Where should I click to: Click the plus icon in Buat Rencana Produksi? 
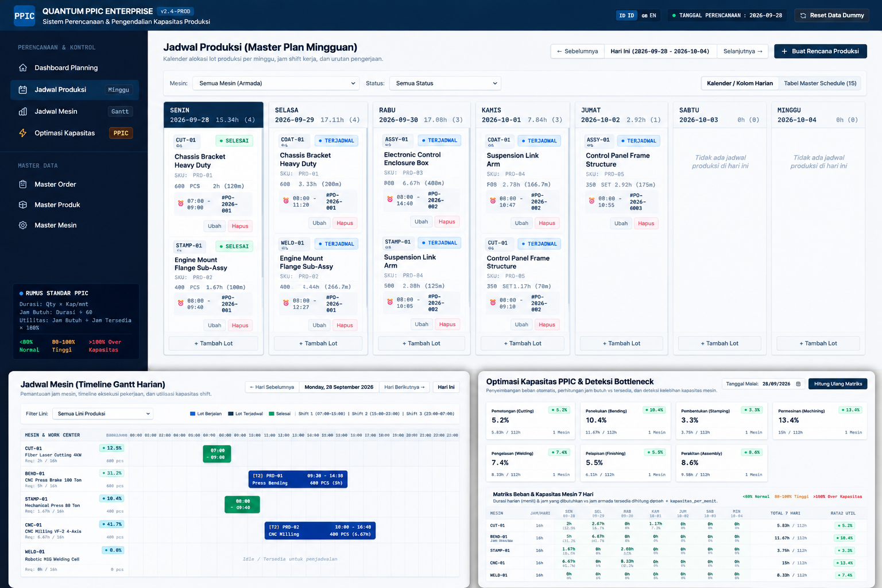[784, 51]
